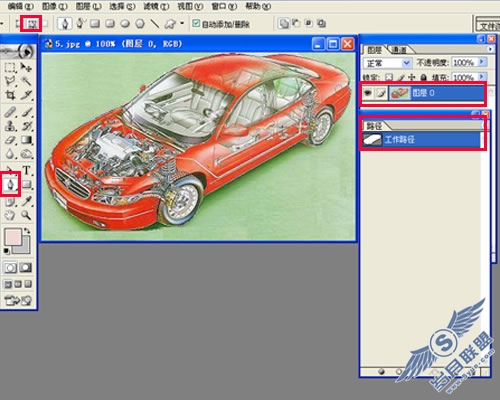Open the 视图 menu

tap(190, 6)
